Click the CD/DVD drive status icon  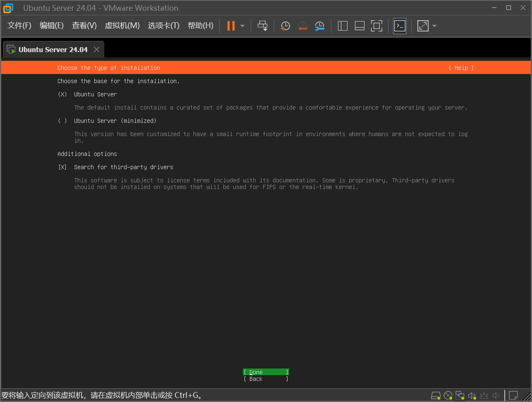pyautogui.click(x=448, y=396)
